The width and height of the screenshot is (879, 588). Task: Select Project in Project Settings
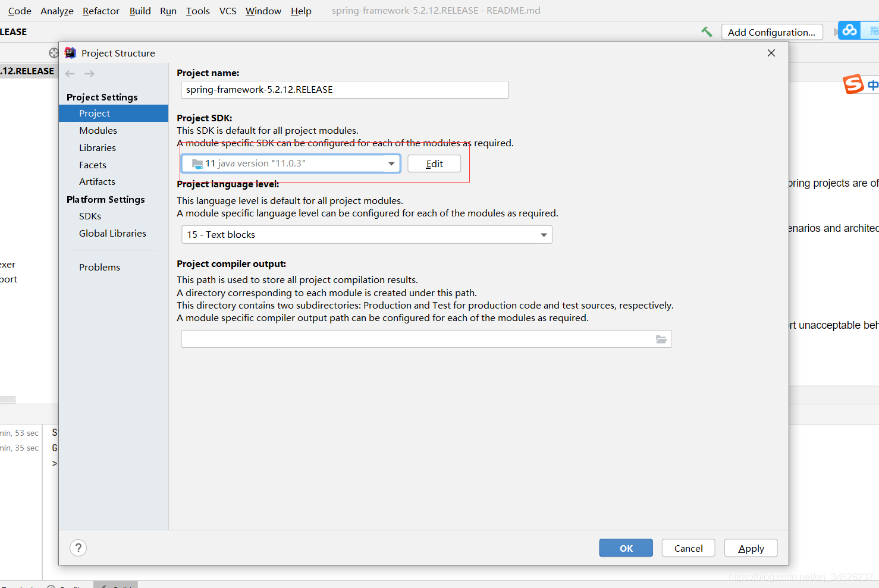[114, 114]
